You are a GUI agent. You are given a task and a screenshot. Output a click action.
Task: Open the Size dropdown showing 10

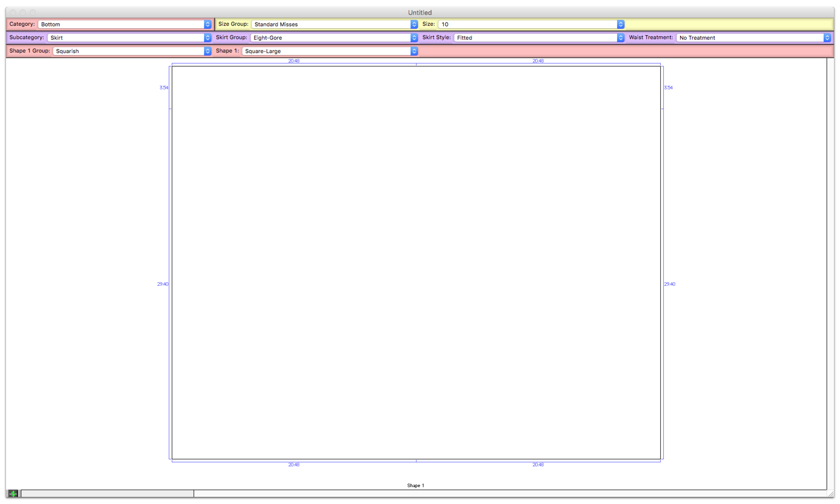[531, 24]
